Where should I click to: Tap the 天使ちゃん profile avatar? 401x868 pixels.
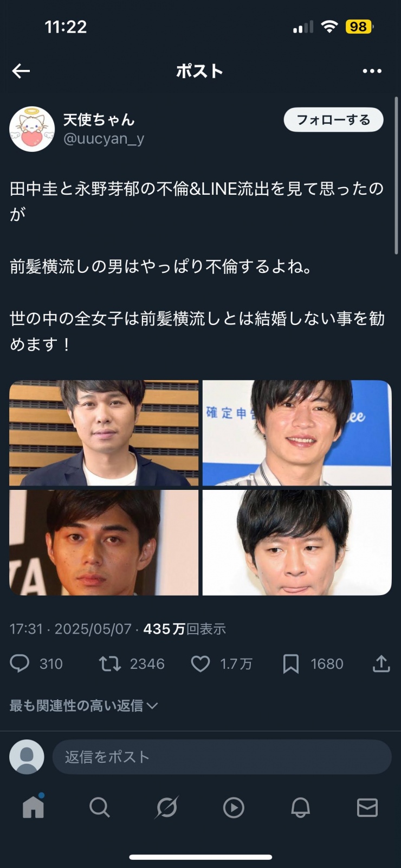point(32,129)
